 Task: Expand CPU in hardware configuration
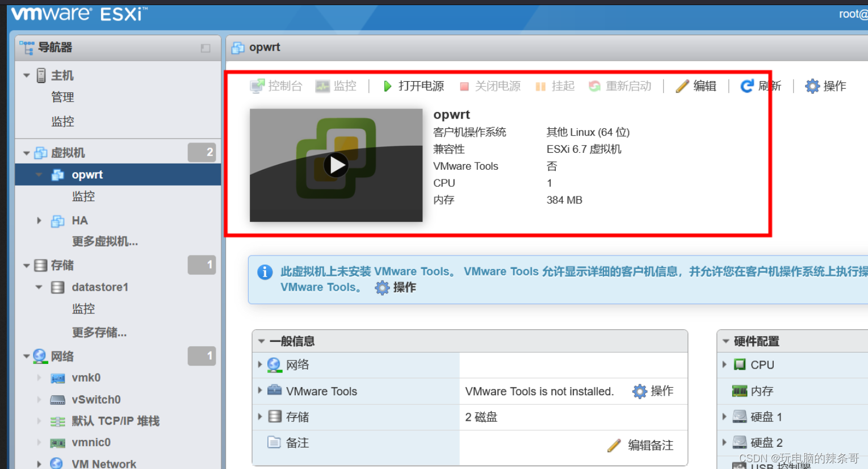(x=724, y=365)
